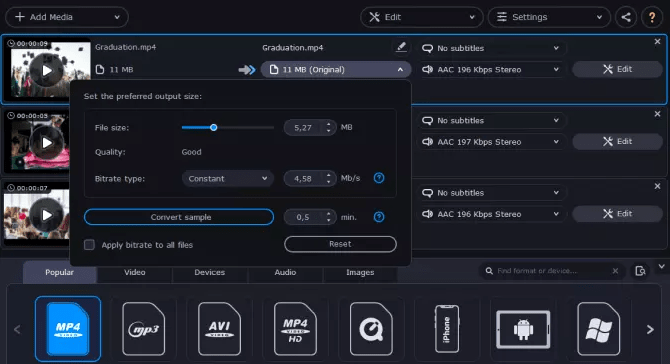Collapse format panel with chevron icon
670x364 pixels.
661,267
